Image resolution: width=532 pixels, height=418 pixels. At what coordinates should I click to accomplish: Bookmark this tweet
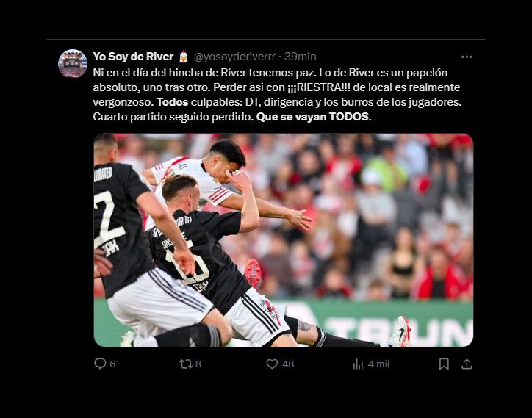point(444,364)
